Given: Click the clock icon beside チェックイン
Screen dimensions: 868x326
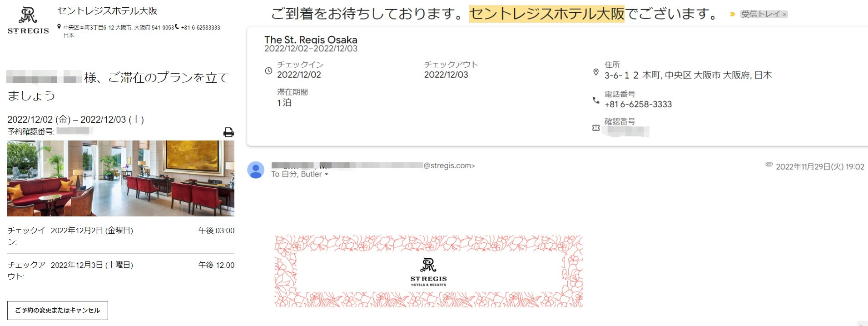Looking at the screenshot, I should pos(268,71).
